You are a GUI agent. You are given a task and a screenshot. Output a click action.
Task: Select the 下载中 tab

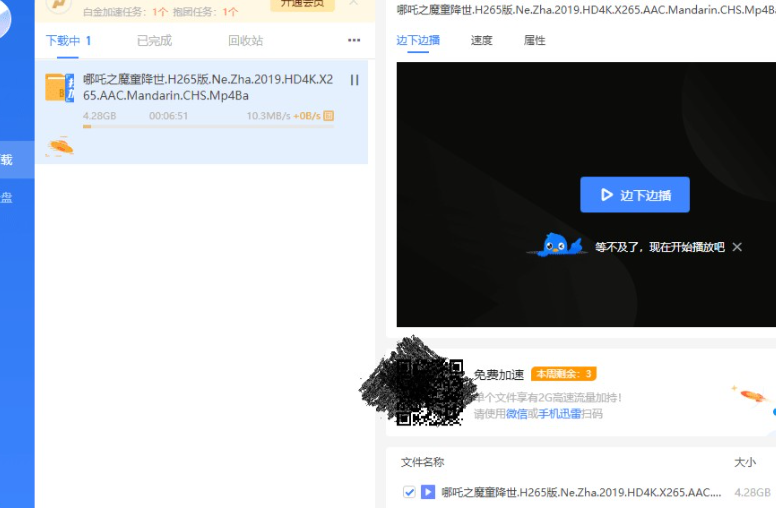point(68,41)
